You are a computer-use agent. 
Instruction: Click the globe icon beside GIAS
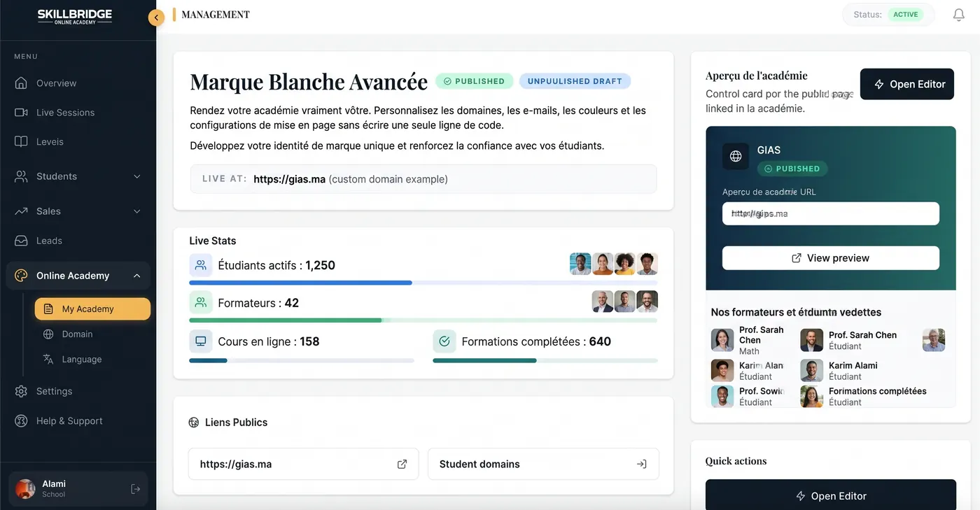pos(736,156)
